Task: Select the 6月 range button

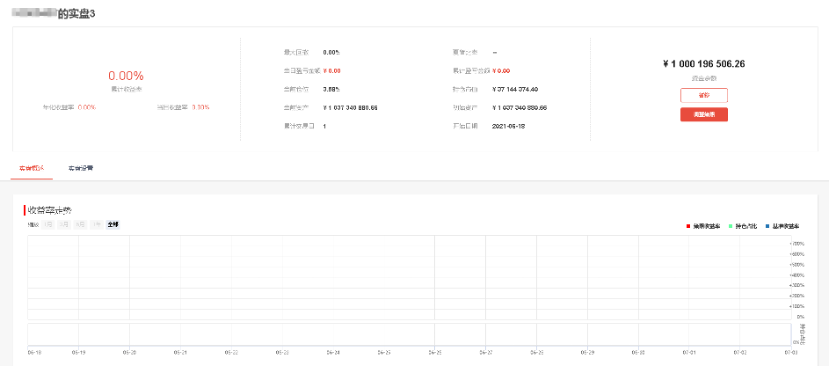Action: click(80, 225)
